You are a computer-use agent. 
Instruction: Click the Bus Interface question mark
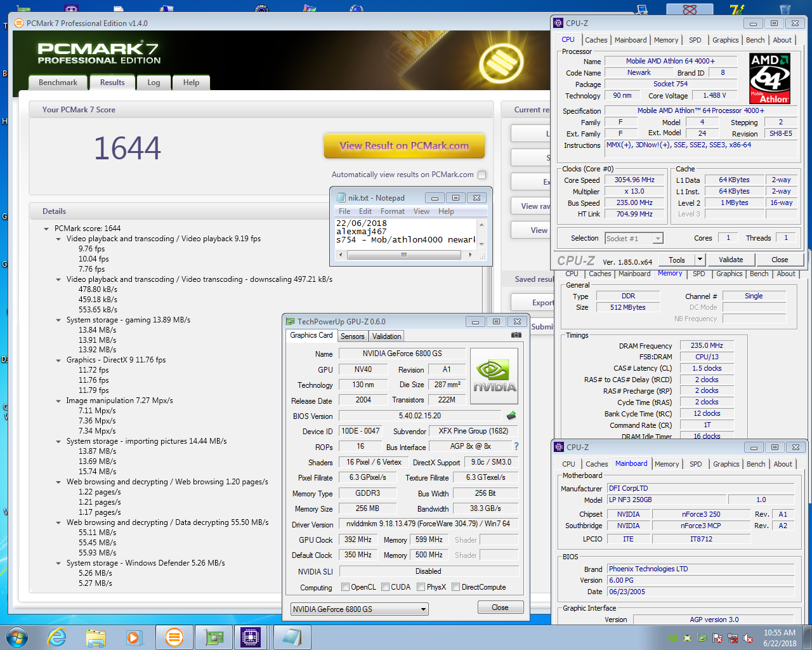[516, 446]
